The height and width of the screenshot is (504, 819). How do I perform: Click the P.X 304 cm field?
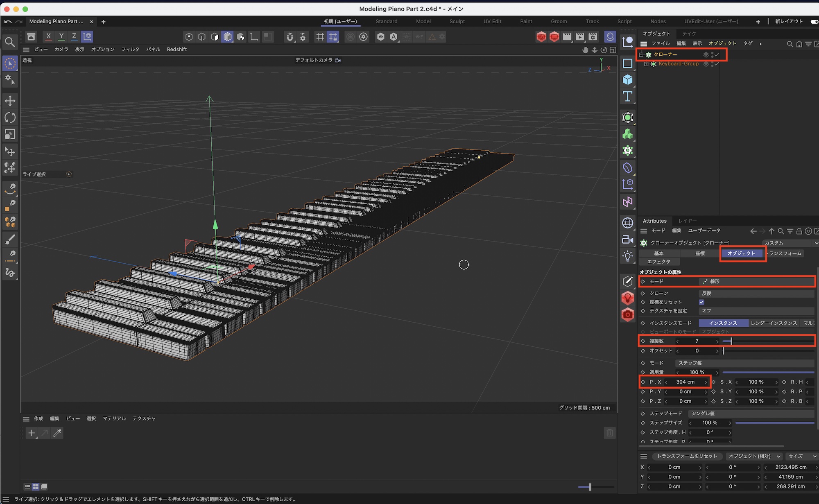click(x=685, y=382)
